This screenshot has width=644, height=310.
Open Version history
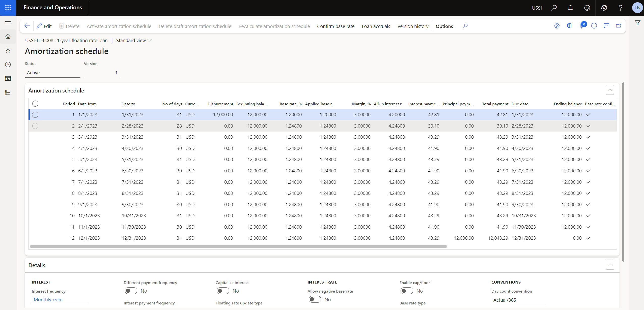(x=413, y=26)
